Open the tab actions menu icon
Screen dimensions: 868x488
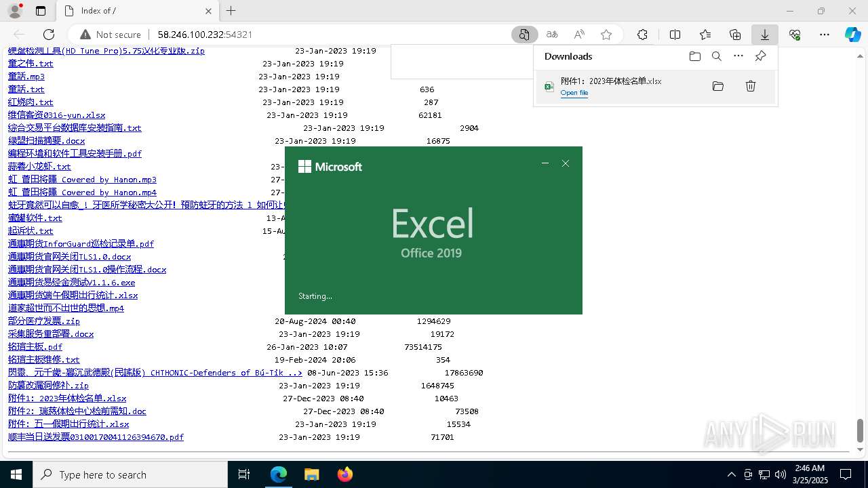coord(41,11)
